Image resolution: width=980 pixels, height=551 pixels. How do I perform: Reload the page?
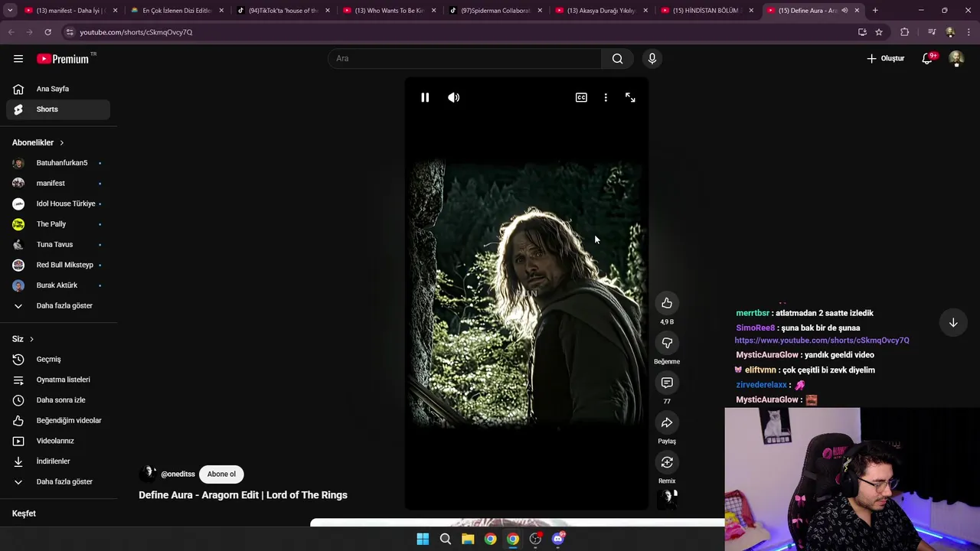click(47, 32)
